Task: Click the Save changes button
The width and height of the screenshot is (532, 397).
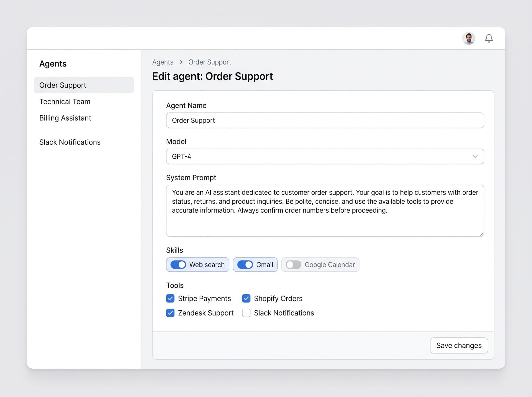Action: [x=459, y=345]
